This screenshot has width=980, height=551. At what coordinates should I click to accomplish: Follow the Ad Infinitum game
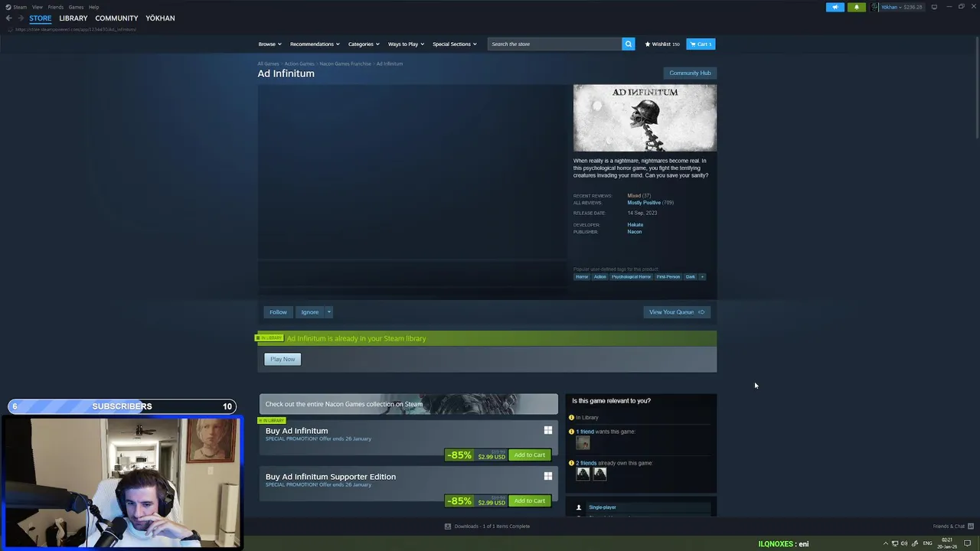(x=278, y=311)
